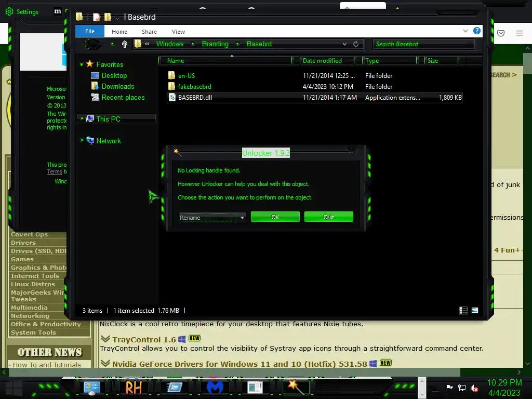Click the Properties icon in title bar
The height and width of the screenshot is (399, 532).
tap(97, 17)
